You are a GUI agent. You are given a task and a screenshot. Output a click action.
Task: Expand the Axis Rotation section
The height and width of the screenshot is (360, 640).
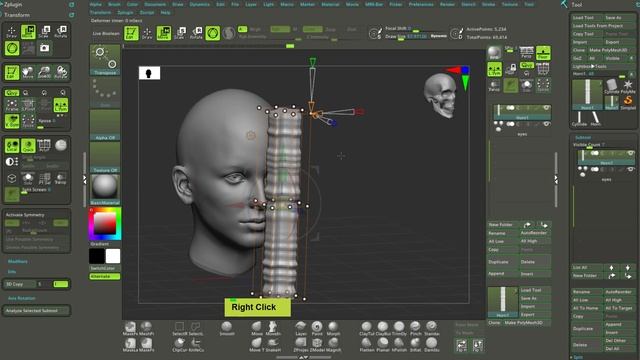[x=22, y=298]
